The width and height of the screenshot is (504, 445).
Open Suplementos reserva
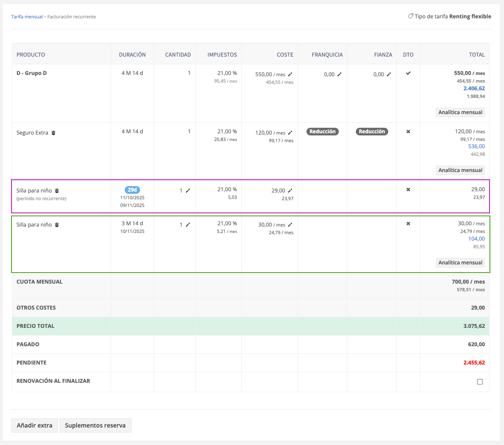pos(95,425)
